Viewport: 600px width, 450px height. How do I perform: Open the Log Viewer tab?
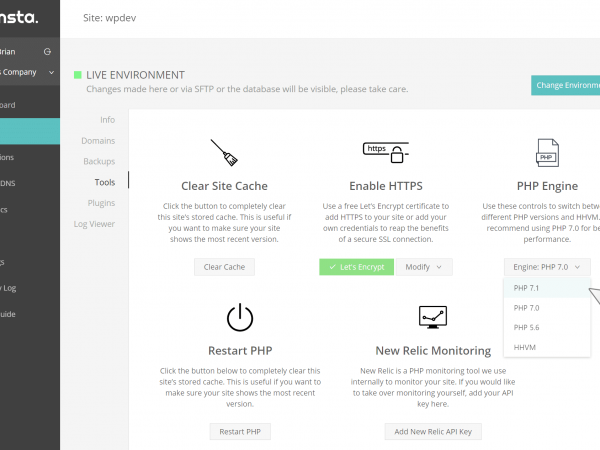[94, 224]
